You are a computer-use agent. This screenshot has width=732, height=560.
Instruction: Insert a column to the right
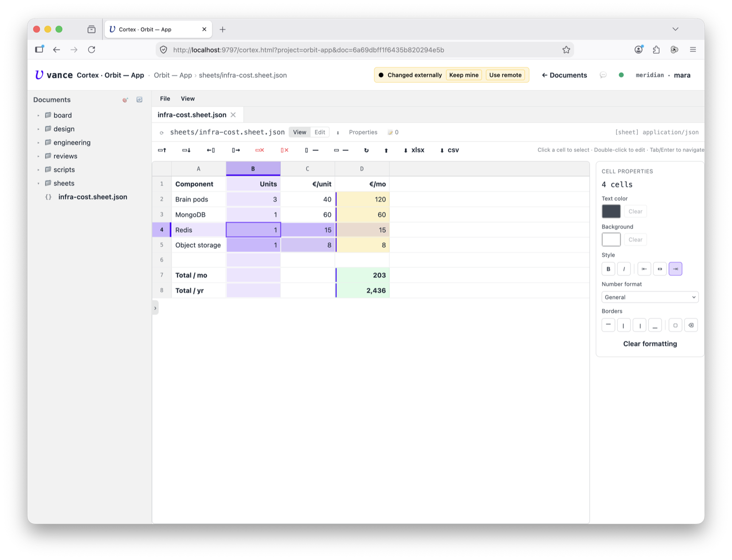(236, 150)
